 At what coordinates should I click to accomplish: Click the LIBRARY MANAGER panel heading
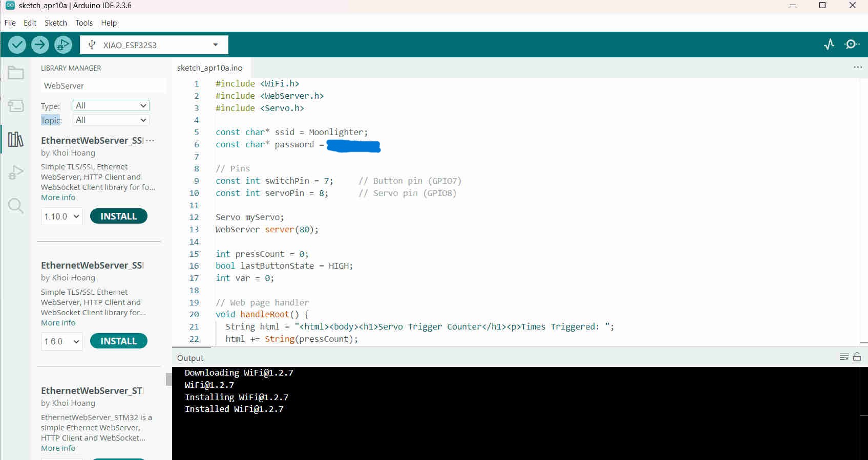(71, 68)
